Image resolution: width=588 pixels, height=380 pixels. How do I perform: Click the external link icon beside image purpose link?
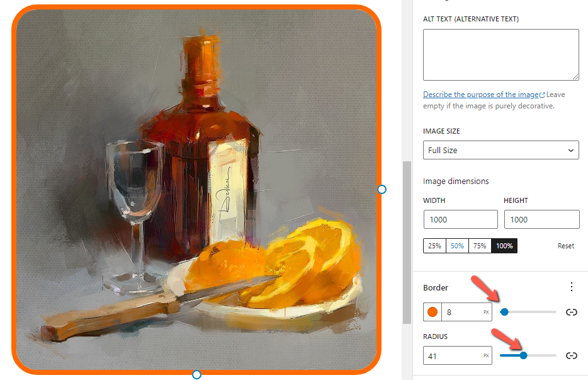(542, 95)
